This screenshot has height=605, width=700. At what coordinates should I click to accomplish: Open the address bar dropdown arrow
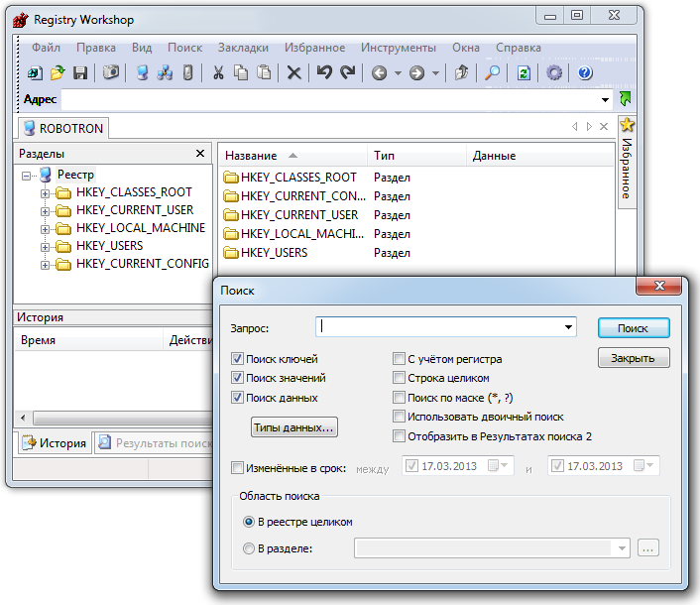click(x=605, y=100)
